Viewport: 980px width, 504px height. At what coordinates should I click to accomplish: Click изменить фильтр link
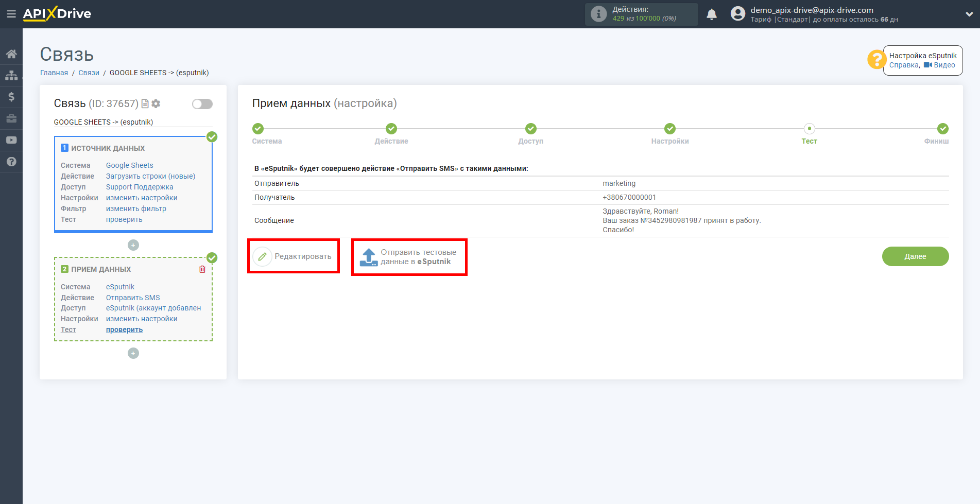tap(136, 208)
